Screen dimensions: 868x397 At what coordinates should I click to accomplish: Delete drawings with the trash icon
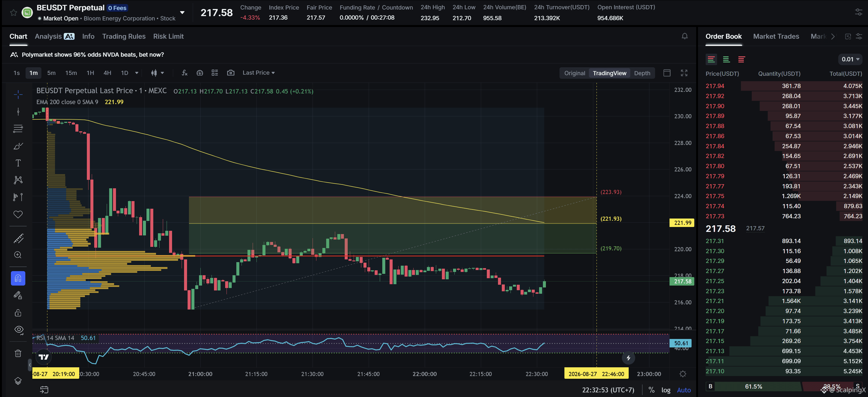(x=18, y=353)
